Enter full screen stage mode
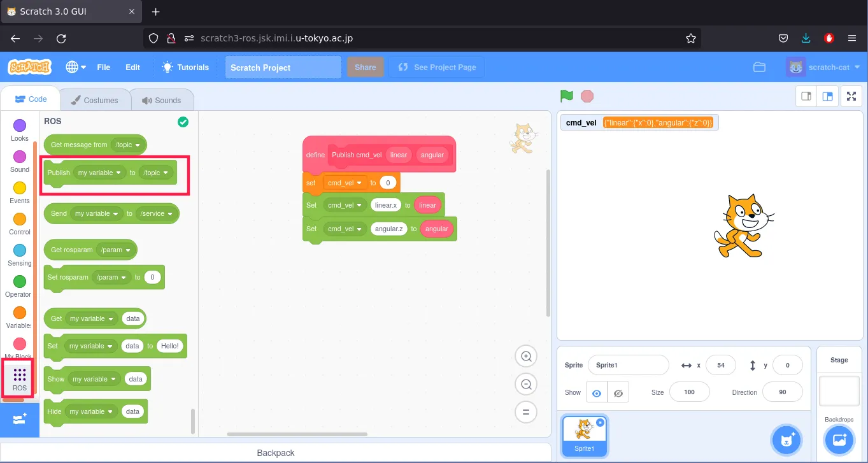Viewport: 868px width, 463px height. click(x=851, y=96)
